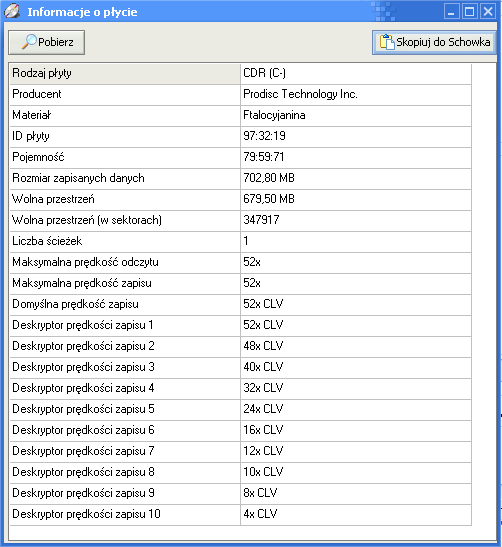This screenshot has width=502, height=547.
Task: Click Skopiuj do Schowka button
Action: pyautogui.click(x=434, y=42)
